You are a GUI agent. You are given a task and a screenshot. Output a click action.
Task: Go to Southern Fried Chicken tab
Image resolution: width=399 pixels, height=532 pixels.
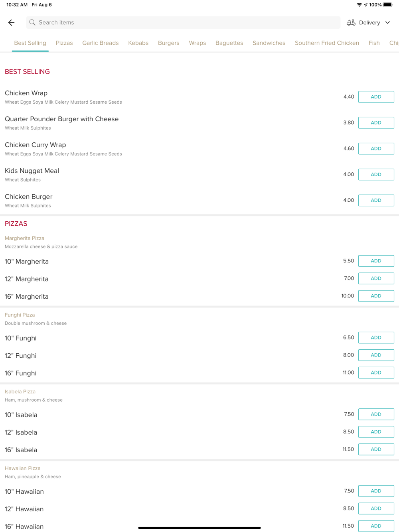coord(327,43)
